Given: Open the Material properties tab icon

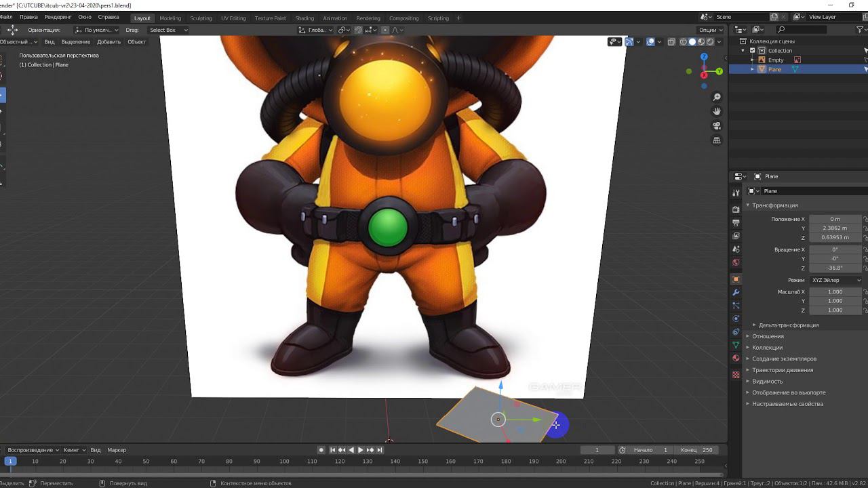Looking at the screenshot, I should pos(736,358).
